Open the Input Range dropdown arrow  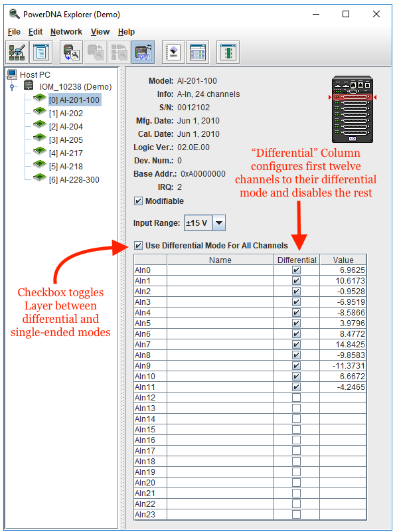(219, 223)
